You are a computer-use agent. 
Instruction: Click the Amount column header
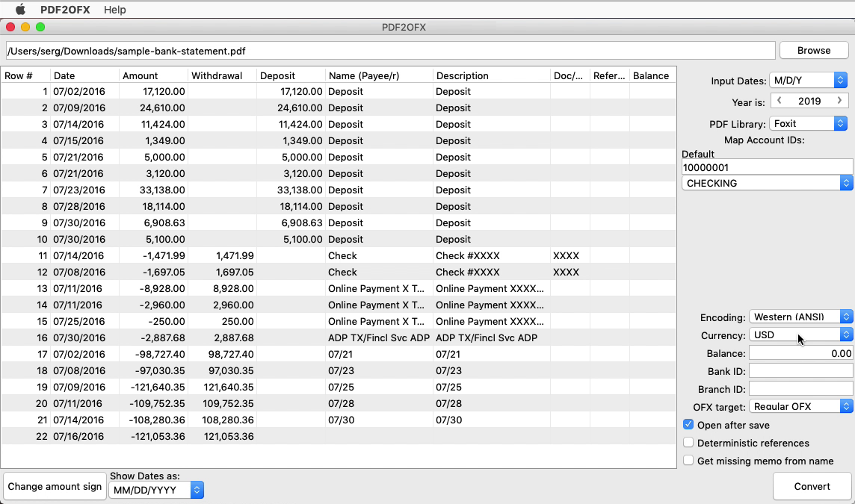(153, 75)
